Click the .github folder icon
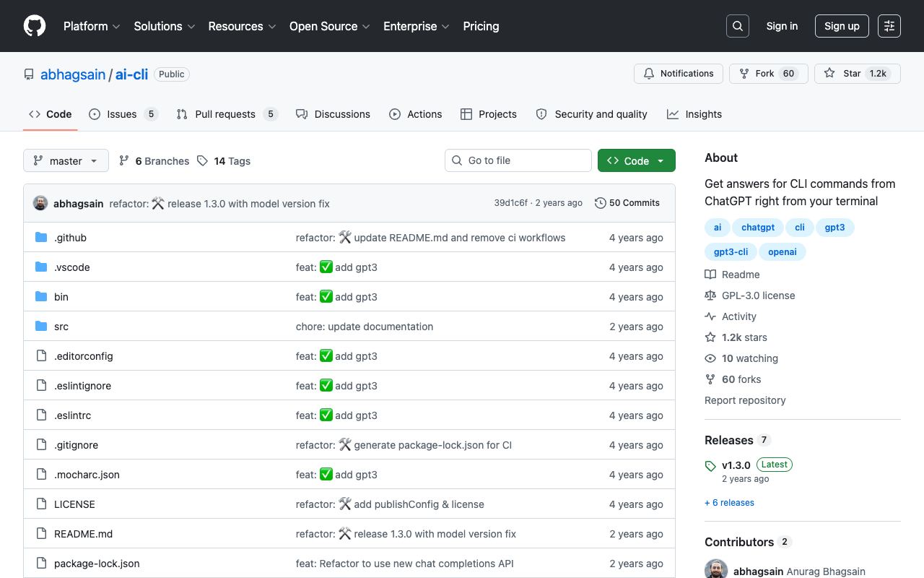 pyautogui.click(x=41, y=238)
